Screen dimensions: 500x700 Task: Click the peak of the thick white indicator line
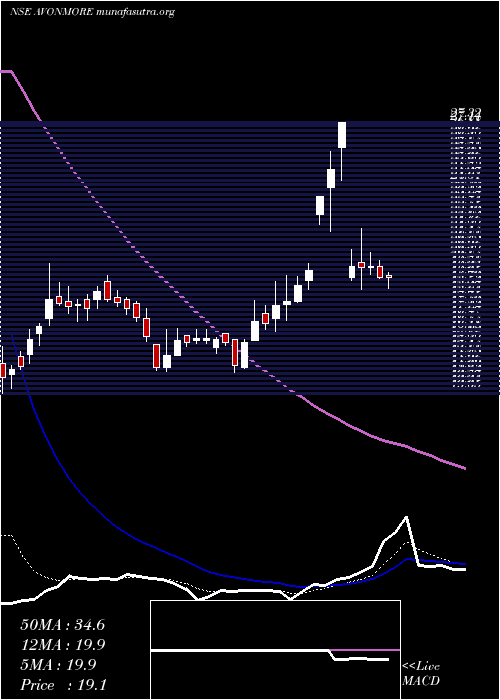point(406,517)
